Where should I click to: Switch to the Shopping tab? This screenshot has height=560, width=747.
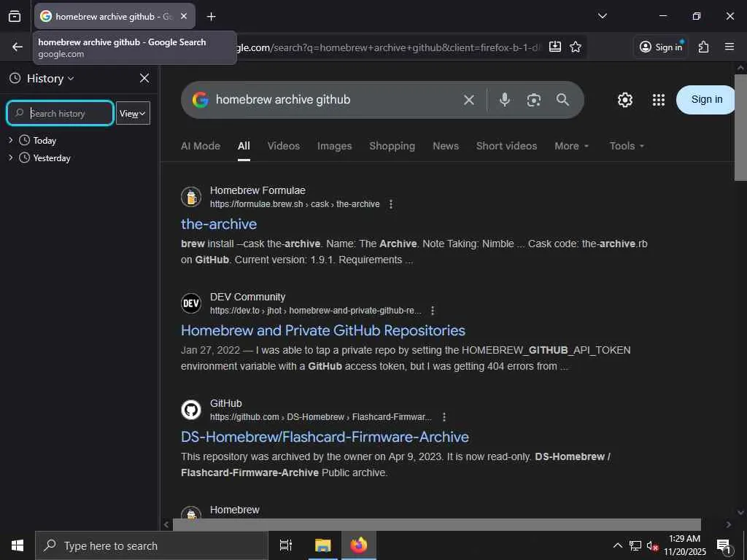pyautogui.click(x=392, y=146)
